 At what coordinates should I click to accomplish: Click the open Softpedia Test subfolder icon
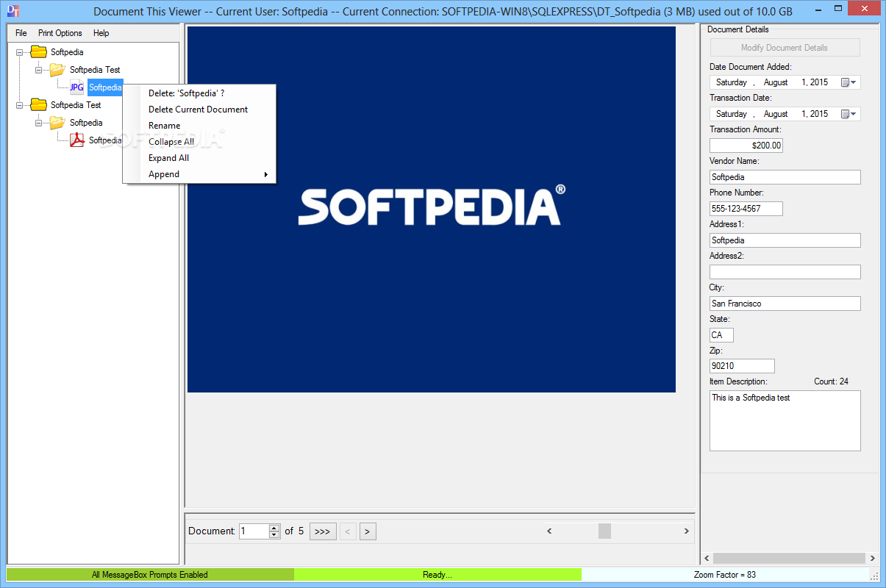coord(57,70)
